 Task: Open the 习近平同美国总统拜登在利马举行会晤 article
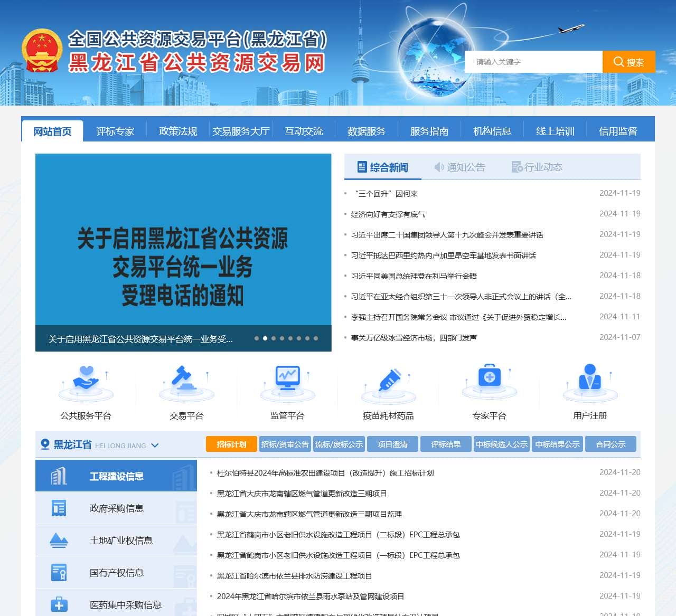pos(415,276)
